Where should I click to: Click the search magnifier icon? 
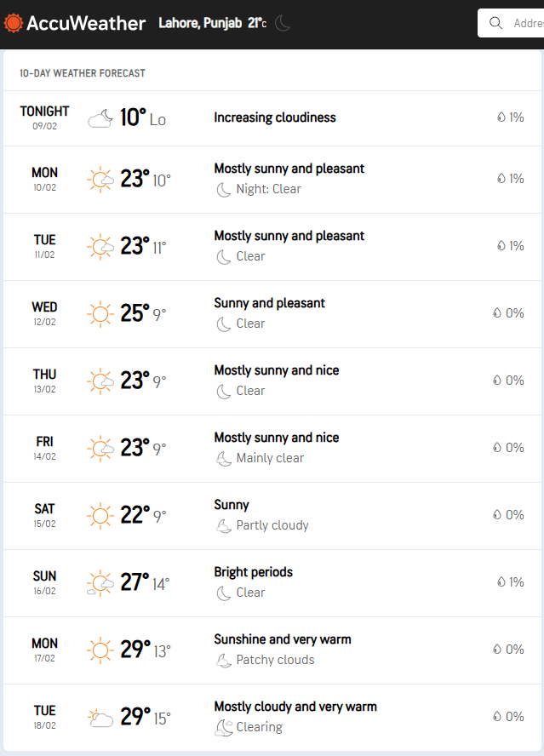tap(495, 23)
